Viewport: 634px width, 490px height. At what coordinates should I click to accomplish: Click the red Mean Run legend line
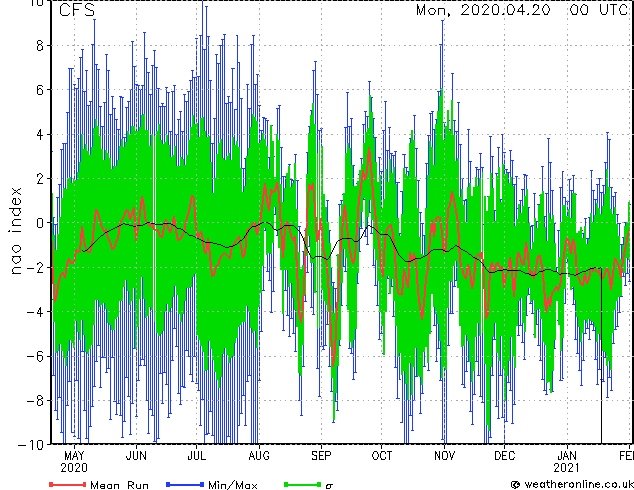(x=68, y=484)
